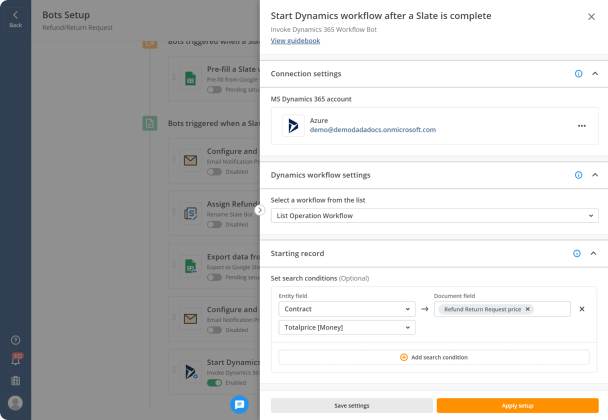Click the Apply setup button
The height and width of the screenshot is (420, 608).
518,406
